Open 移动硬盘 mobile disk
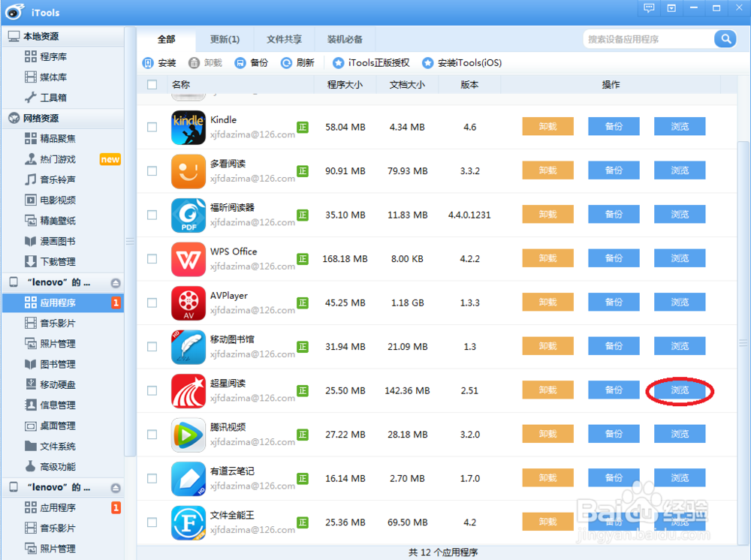 57,385
